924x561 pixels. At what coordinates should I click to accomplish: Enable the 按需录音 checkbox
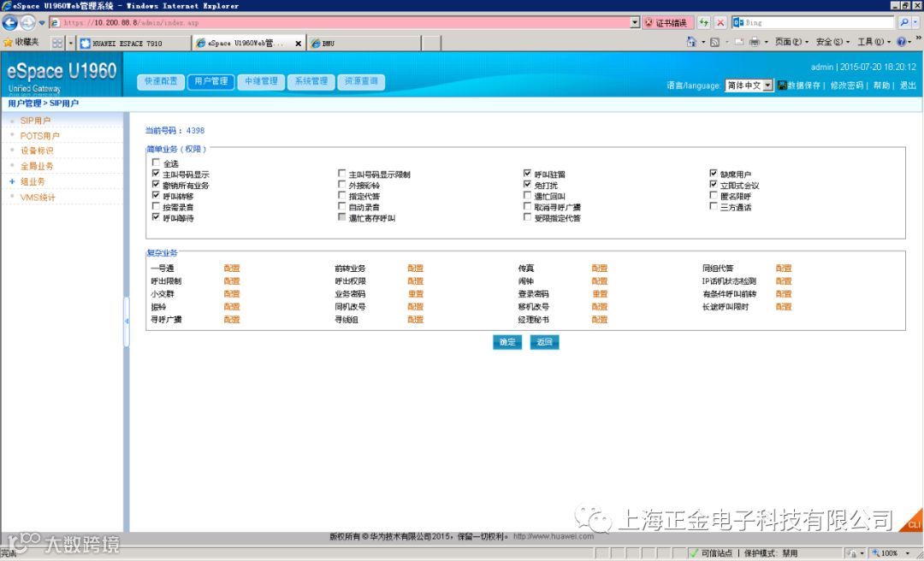[x=156, y=206]
